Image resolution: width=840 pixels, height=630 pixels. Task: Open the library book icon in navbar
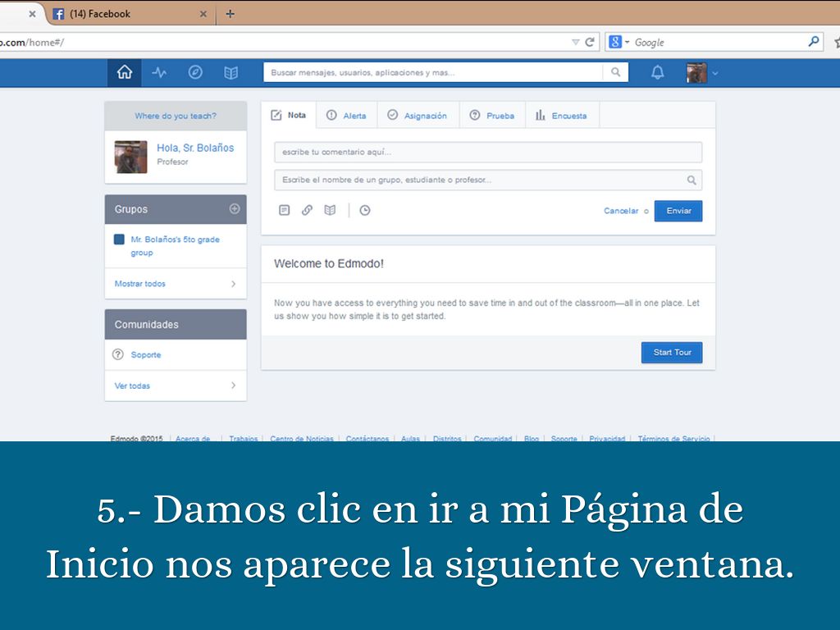pos(231,73)
